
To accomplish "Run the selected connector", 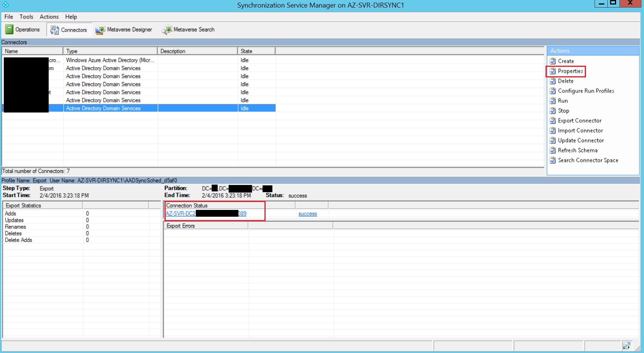I will tap(563, 100).
